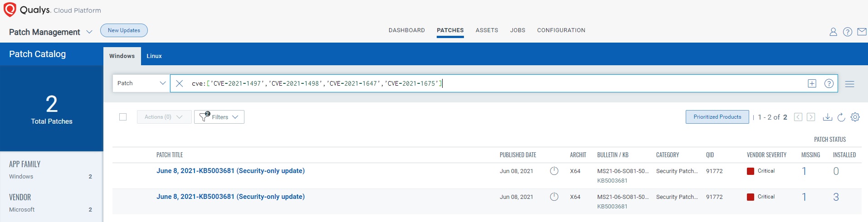868x222 pixels.
Task: Switch to the Windows tab
Action: point(122,56)
